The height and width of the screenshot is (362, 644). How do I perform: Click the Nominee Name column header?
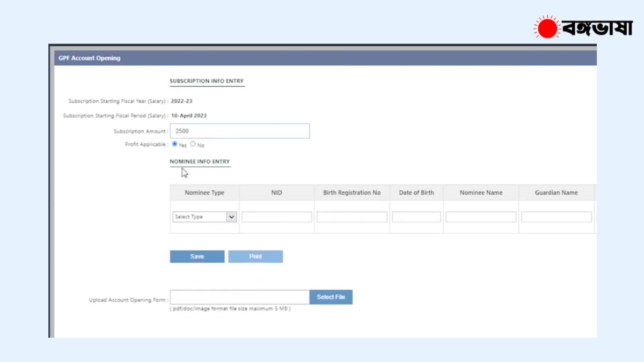[481, 193]
